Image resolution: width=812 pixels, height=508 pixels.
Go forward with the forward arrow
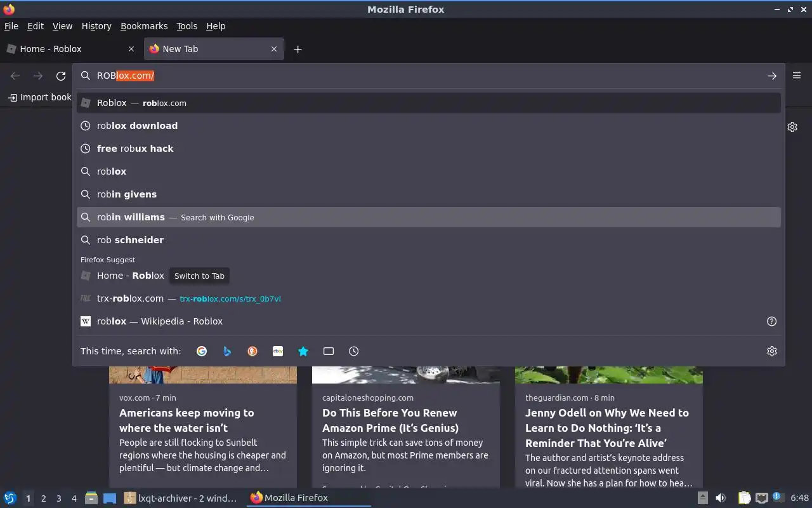38,76
